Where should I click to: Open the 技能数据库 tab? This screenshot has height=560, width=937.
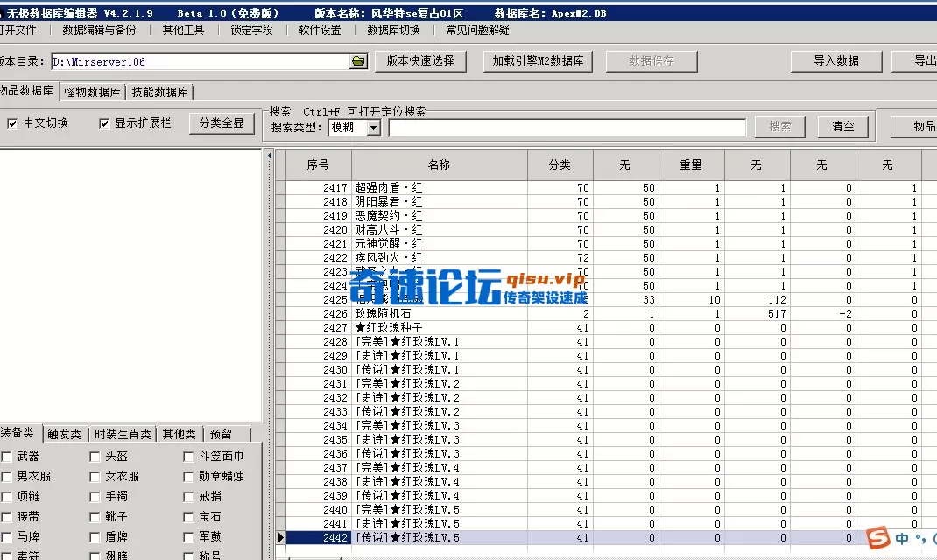(159, 90)
